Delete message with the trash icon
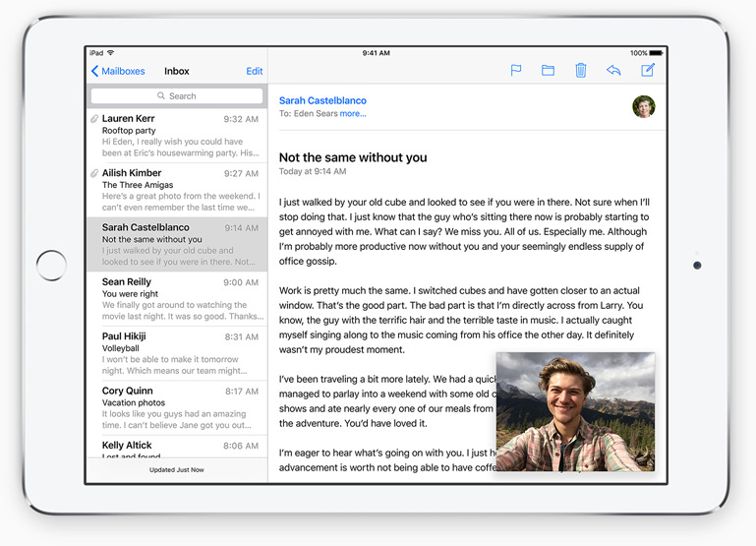The height and width of the screenshot is (546, 756). [580, 71]
